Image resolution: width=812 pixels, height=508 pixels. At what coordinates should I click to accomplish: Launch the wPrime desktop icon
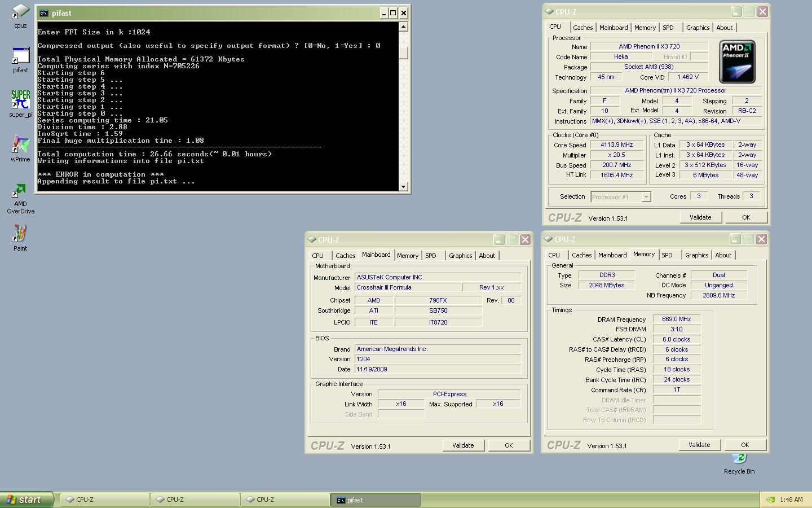[20, 148]
